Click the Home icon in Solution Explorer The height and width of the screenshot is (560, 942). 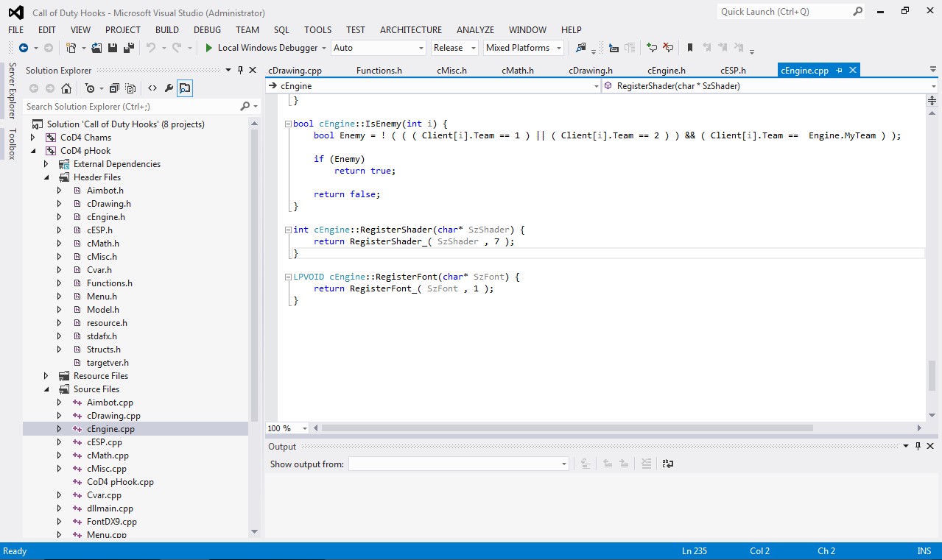point(66,88)
